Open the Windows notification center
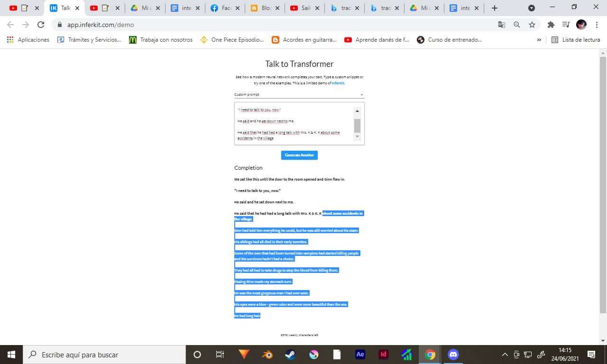The height and width of the screenshot is (364, 607). tap(591, 355)
